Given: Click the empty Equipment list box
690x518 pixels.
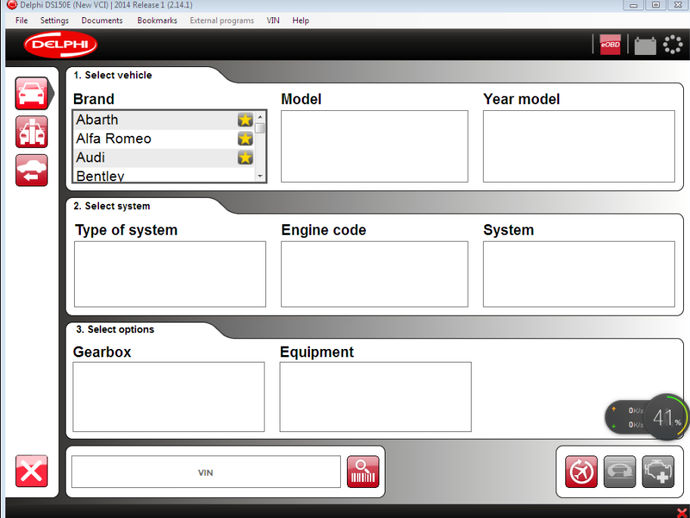Looking at the screenshot, I should 375,397.
